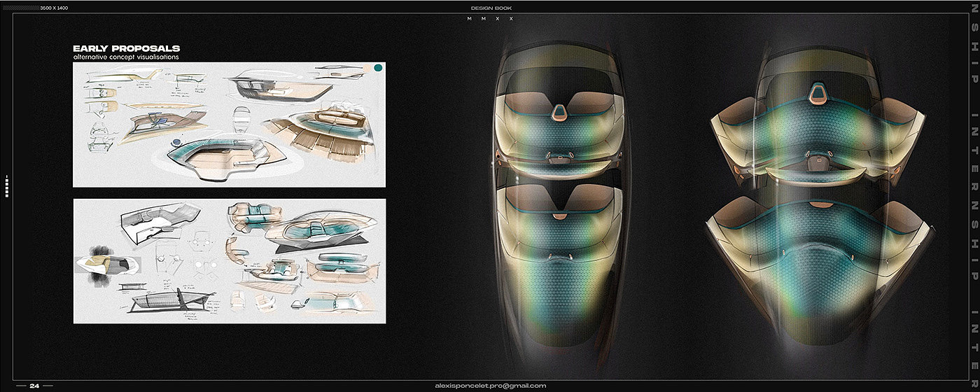Screen dimensions: 980x392
Task: Click the page number "24"
Action: tap(35, 385)
